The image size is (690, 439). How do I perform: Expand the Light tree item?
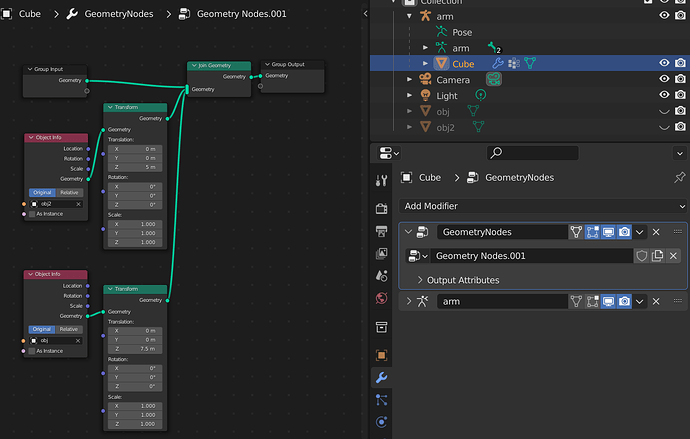(409, 95)
